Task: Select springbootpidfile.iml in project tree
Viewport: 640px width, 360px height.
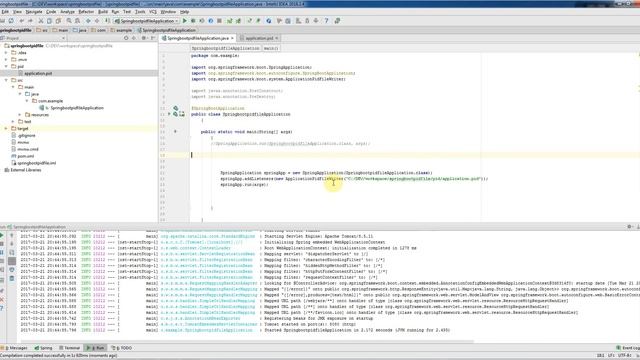Action: (37, 163)
